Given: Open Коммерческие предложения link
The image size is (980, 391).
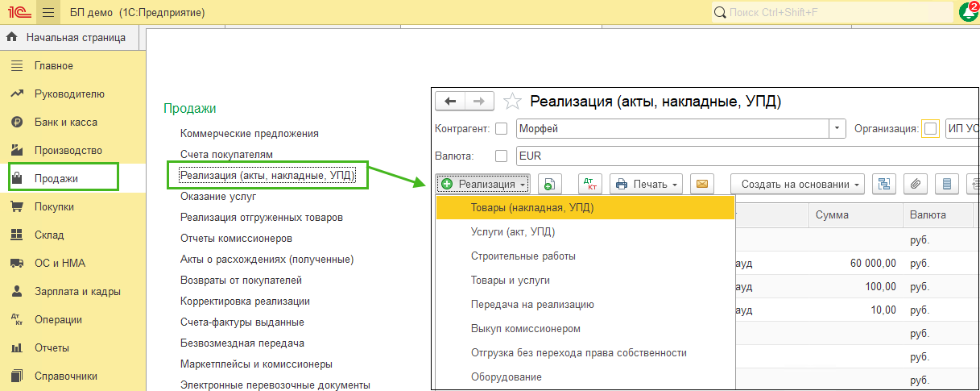Looking at the screenshot, I should click(x=250, y=134).
